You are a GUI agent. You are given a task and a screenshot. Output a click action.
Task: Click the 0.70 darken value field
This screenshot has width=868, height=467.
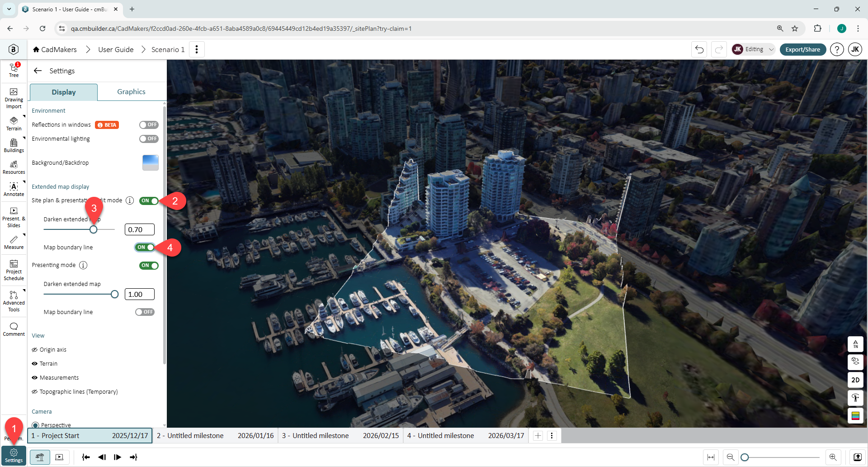click(139, 229)
